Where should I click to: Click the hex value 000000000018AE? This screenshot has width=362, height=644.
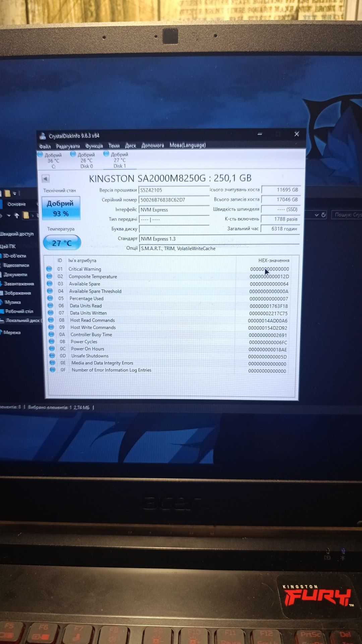pos(268,350)
